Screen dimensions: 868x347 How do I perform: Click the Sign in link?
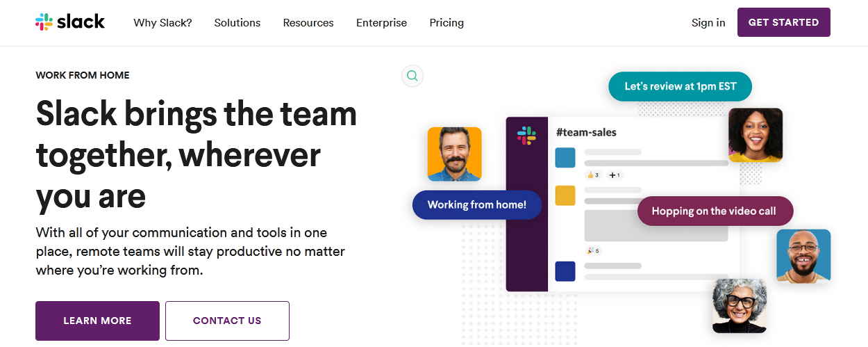(708, 23)
